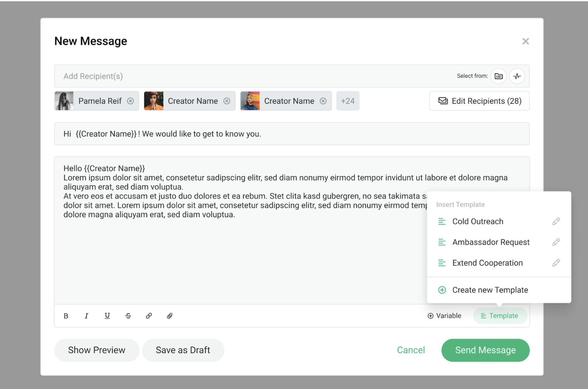Screen dimensions: 588x389
Task: Click the activity icon next to Select from
Action: pyautogui.click(x=517, y=76)
